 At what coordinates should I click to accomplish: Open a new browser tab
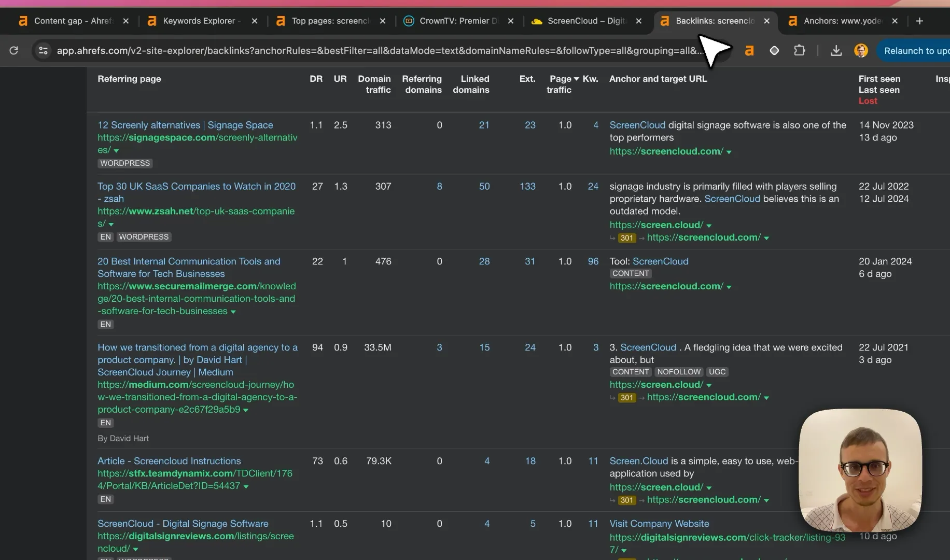click(919, 21)
